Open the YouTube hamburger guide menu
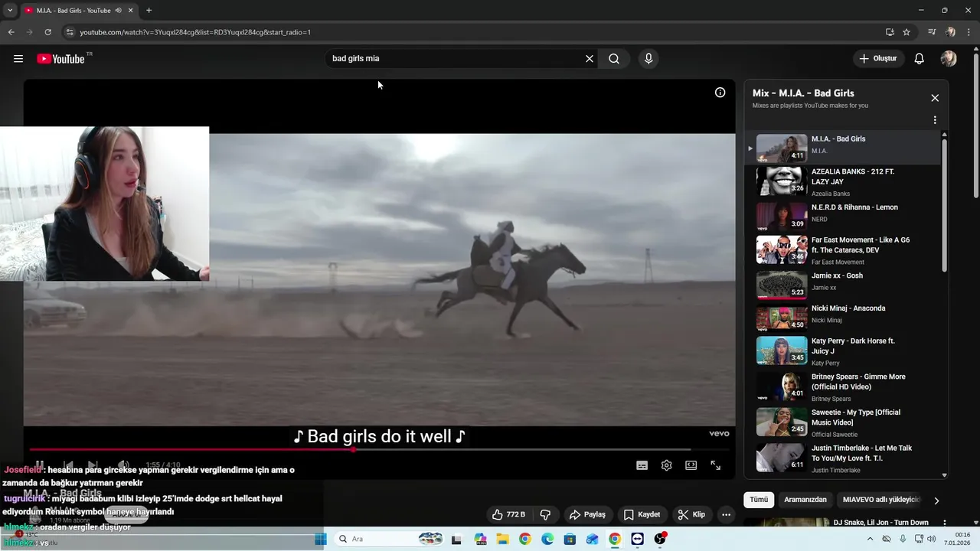Image resolution: width=980 pixels, height=551 pixels. pos(18,59)
